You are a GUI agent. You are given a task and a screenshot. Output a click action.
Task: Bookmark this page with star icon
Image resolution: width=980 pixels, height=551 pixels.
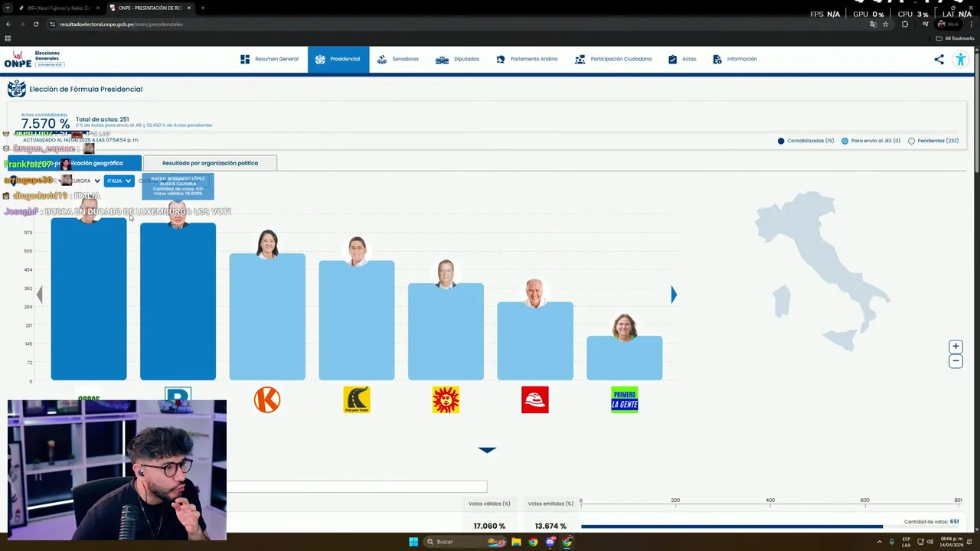[886, 24]
